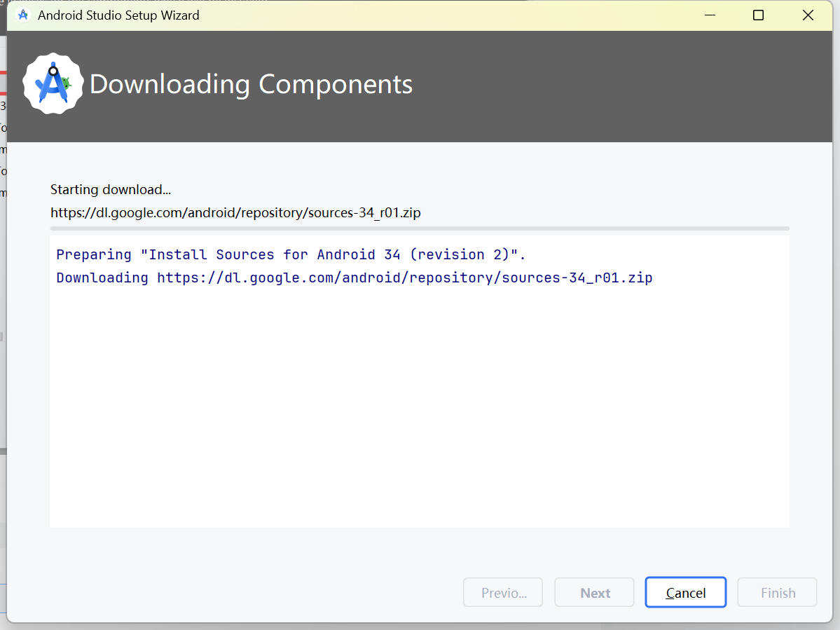
Task: Click the "Starting download..." status text
Action: pos(111,190)
